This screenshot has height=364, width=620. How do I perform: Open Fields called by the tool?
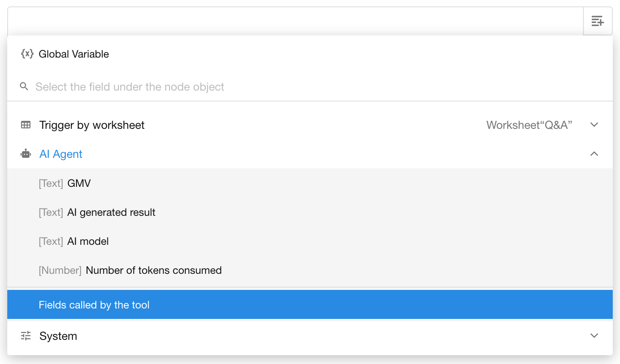(94, 305)
